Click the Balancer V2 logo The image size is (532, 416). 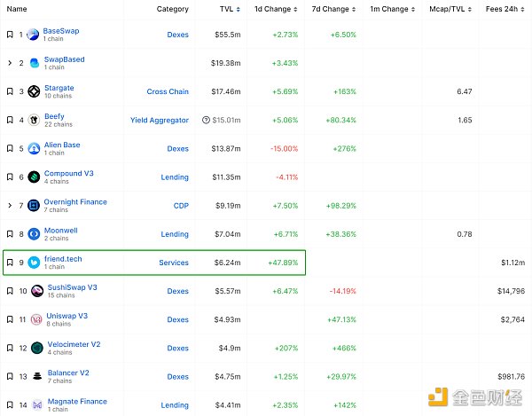click(37, 376)
